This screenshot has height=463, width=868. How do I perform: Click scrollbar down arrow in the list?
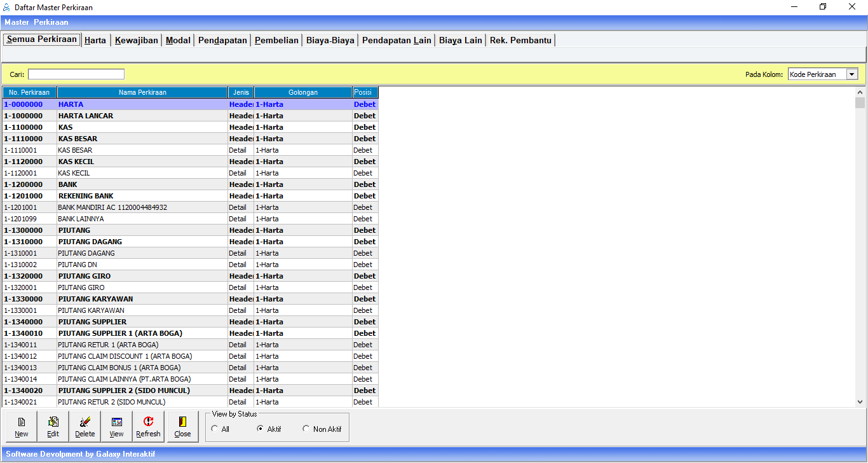click(860, 402)
